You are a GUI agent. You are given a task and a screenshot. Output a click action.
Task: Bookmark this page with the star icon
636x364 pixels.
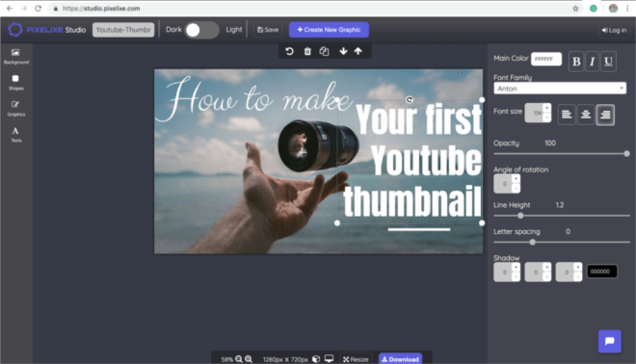575,8
